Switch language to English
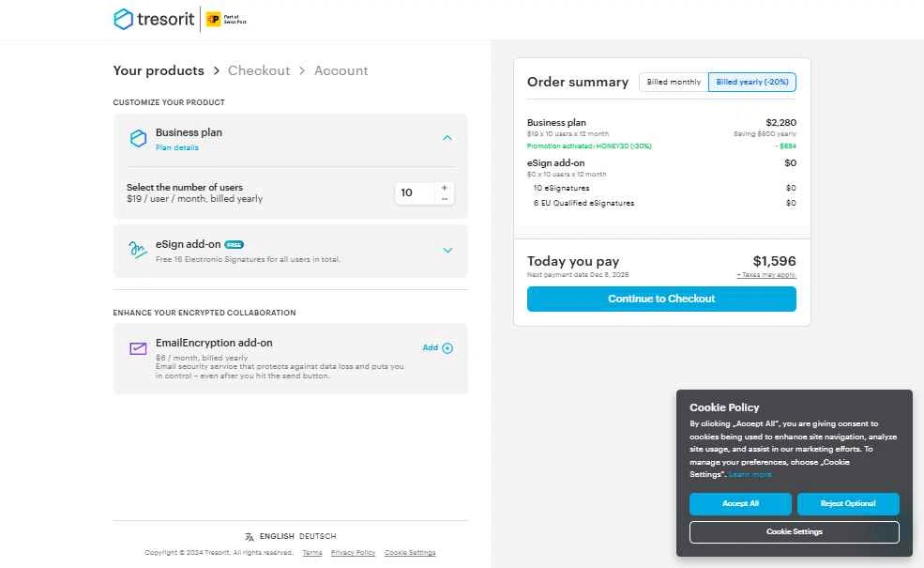 click(277, 536)
